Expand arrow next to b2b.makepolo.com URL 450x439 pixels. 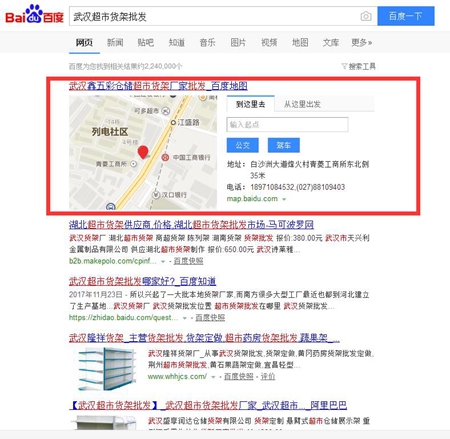pos(163,262)
